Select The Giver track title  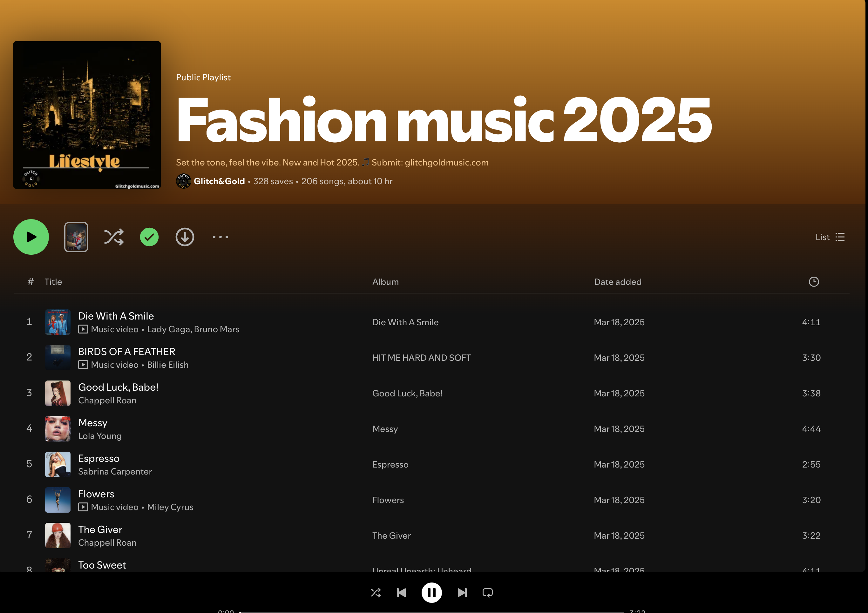click(100, 529)
